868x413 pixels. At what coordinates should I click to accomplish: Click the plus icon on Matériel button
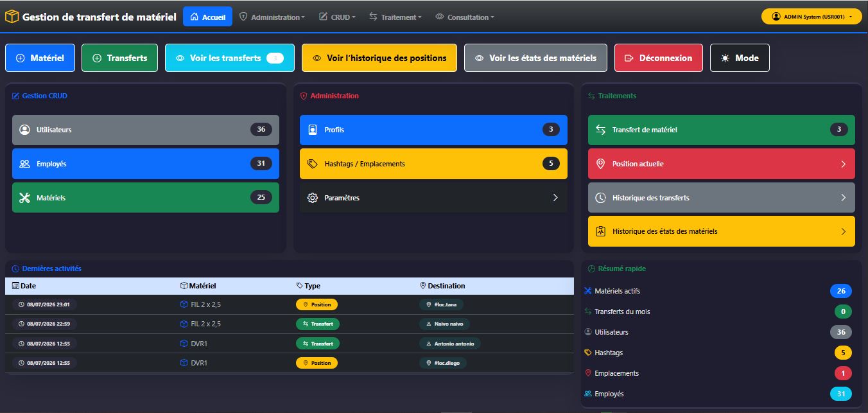point(20,58)
